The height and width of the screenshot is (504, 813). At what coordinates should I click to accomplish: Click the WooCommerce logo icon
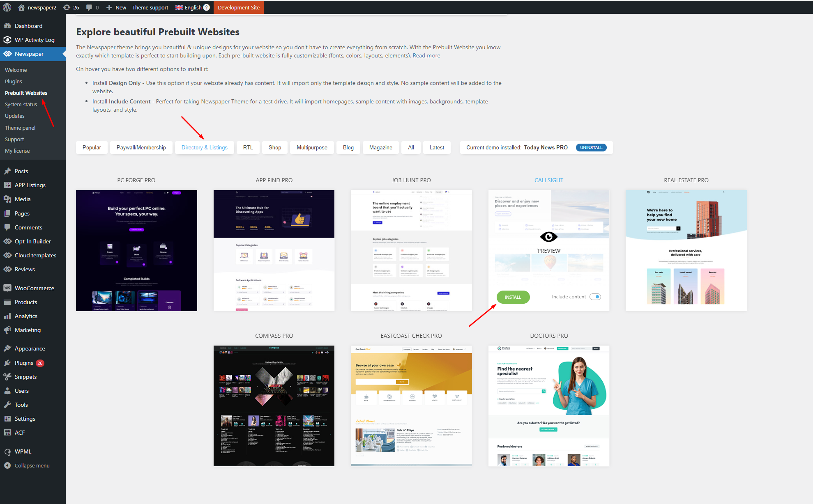(x=7, y=288)
